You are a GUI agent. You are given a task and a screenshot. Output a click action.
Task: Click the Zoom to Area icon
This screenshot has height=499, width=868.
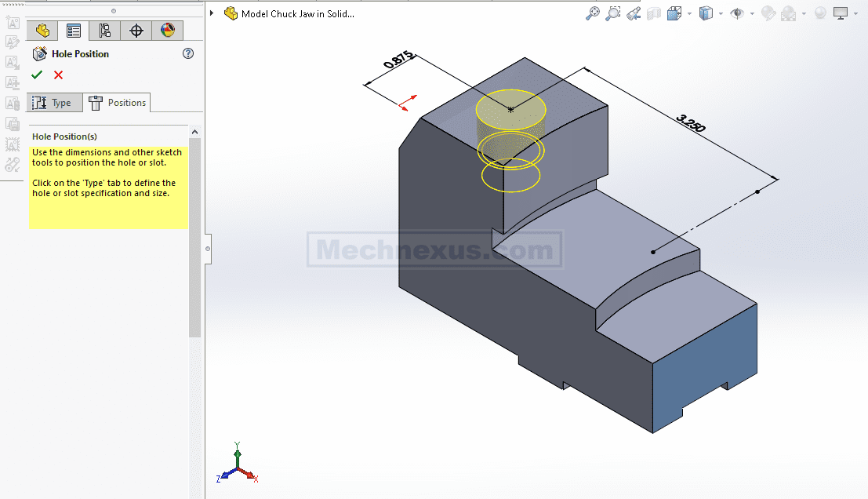(613, 13)
